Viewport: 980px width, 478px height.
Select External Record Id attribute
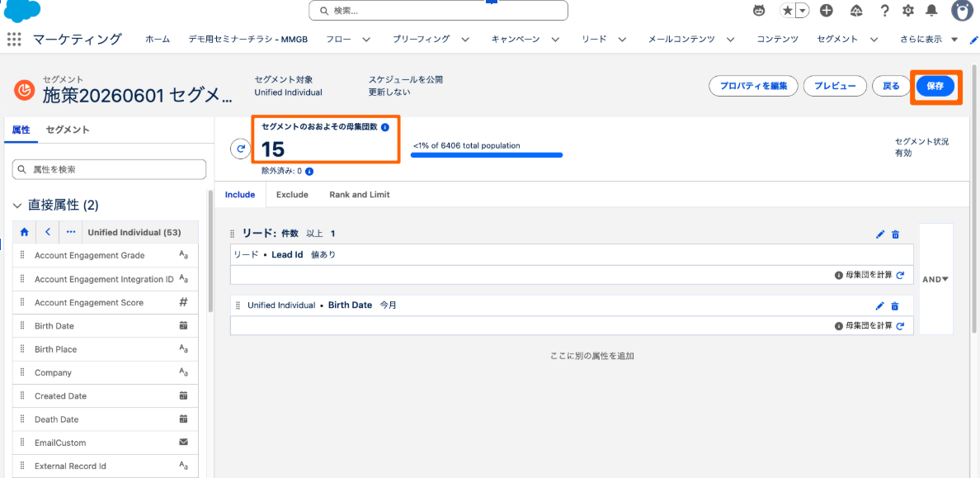click(105, 466)
